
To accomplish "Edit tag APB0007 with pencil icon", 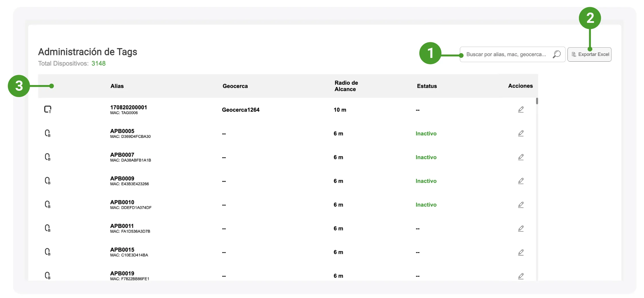I will [521, 157].
